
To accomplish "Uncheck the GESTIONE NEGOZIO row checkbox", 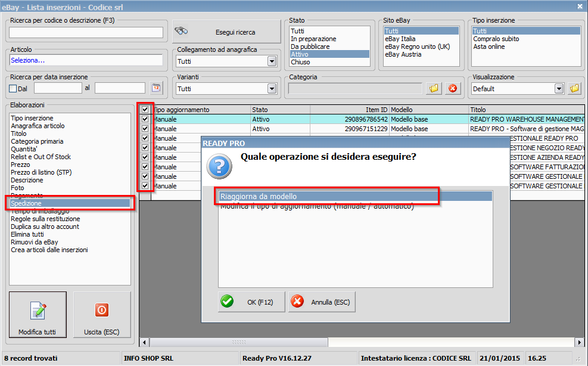I will tap(145, 147).
